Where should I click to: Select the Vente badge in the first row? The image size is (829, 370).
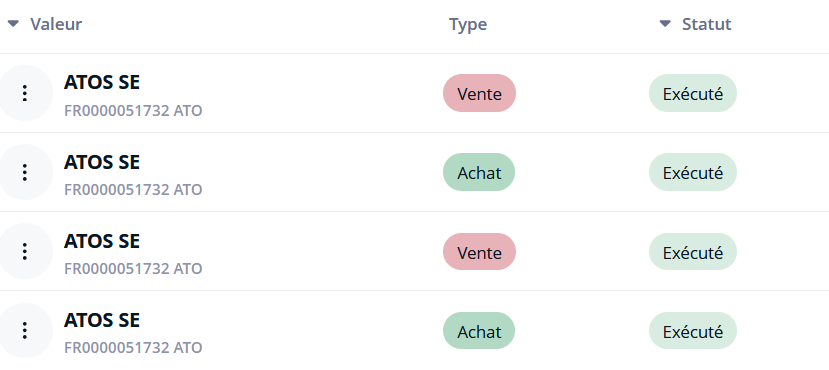[x=480, y=93]
